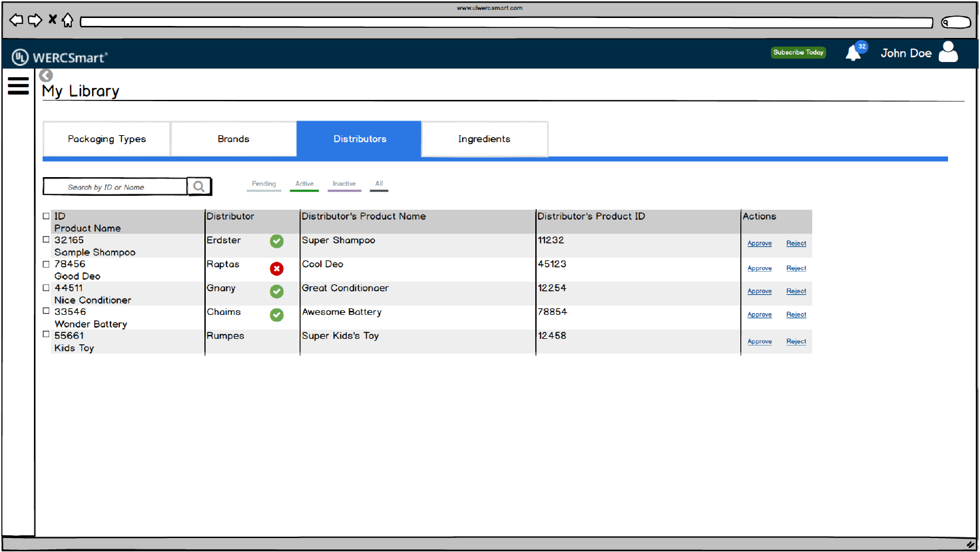Screen dimensions: 980x552
Task: Tick the checkbox for ID 78456
Action: coord(46,264)
